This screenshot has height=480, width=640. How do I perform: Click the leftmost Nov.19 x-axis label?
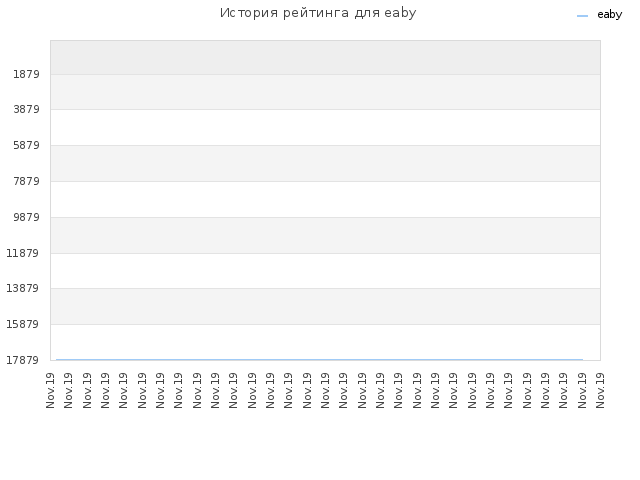click(50, 390)
